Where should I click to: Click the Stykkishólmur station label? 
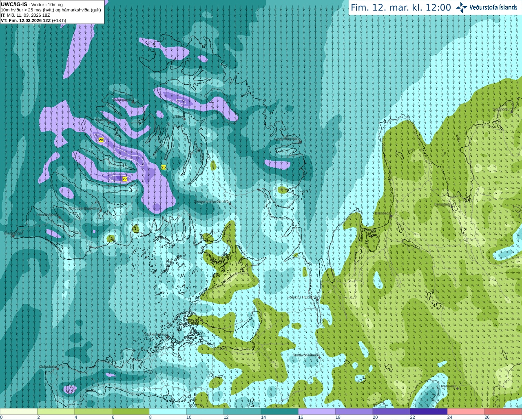tap(156, 334)
